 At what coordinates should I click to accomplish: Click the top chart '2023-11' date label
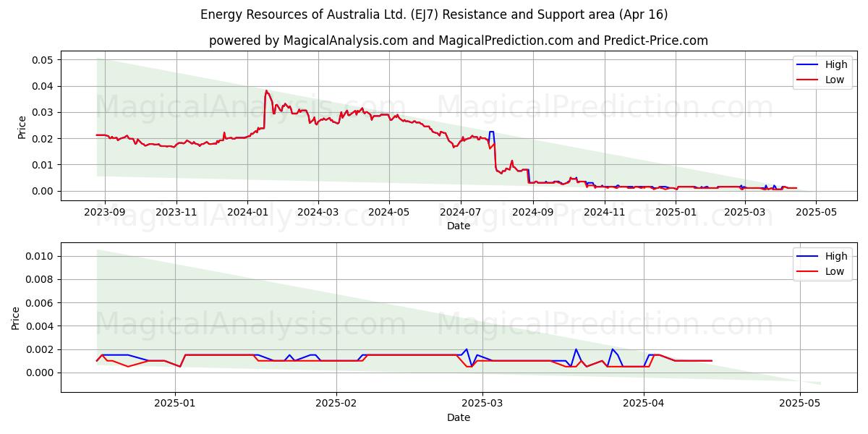[176, 212]
